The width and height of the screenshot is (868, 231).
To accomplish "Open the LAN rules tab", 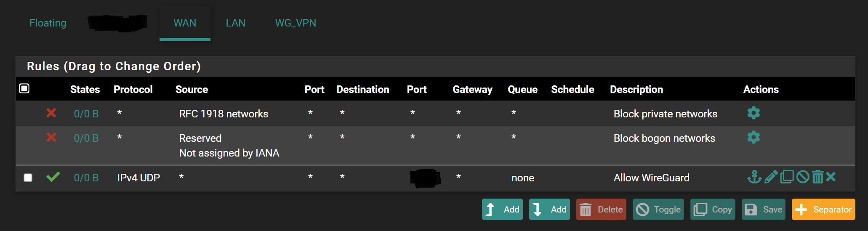I will (x=235, y=23).
